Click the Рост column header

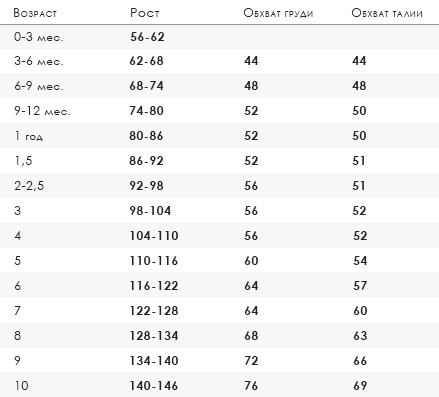tap(145, 13)
